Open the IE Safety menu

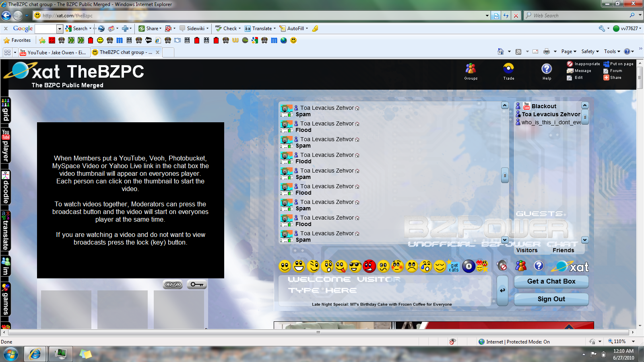(590, 51)
